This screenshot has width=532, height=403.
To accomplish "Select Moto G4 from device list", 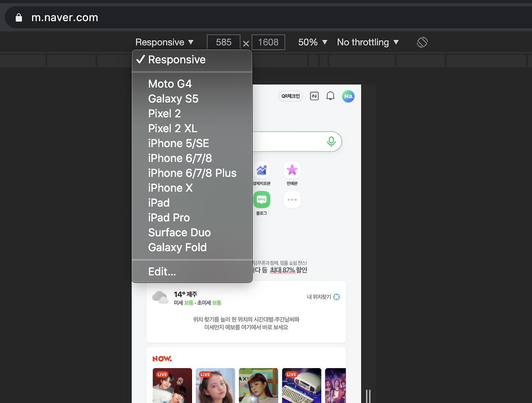I will [x=192, y=84].
